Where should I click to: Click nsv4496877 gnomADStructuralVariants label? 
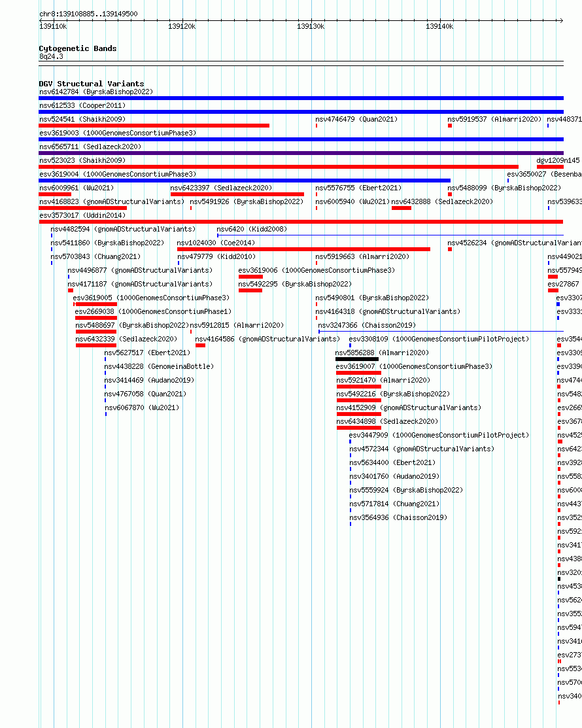pyautogui.click(x=140, y=270)
